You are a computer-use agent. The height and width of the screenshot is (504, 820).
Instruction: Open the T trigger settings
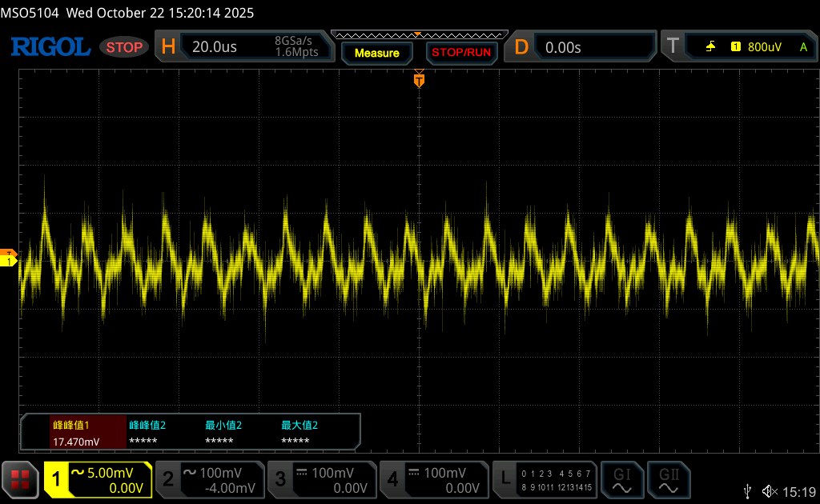click(x=673, y=46)
